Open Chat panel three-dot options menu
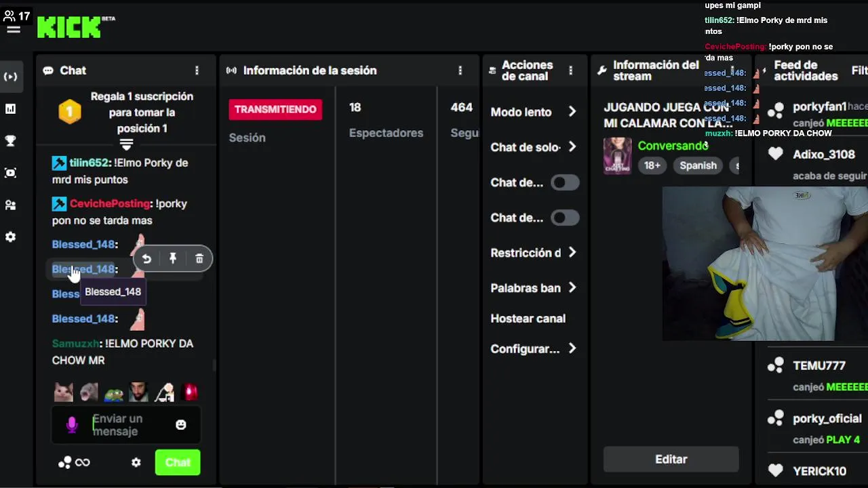The height and width of the screenshot is (488, 868). click(x=197, y=70)
